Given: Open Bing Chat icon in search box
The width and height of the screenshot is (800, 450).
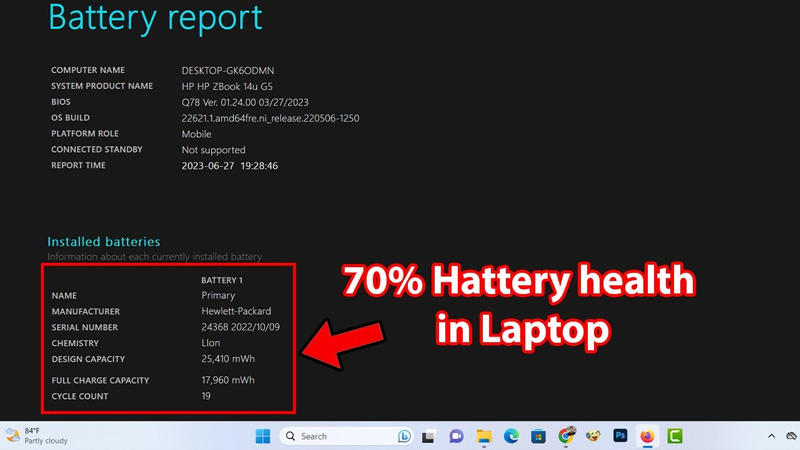Looking at the screenshot, I should [x=404, y=436].
